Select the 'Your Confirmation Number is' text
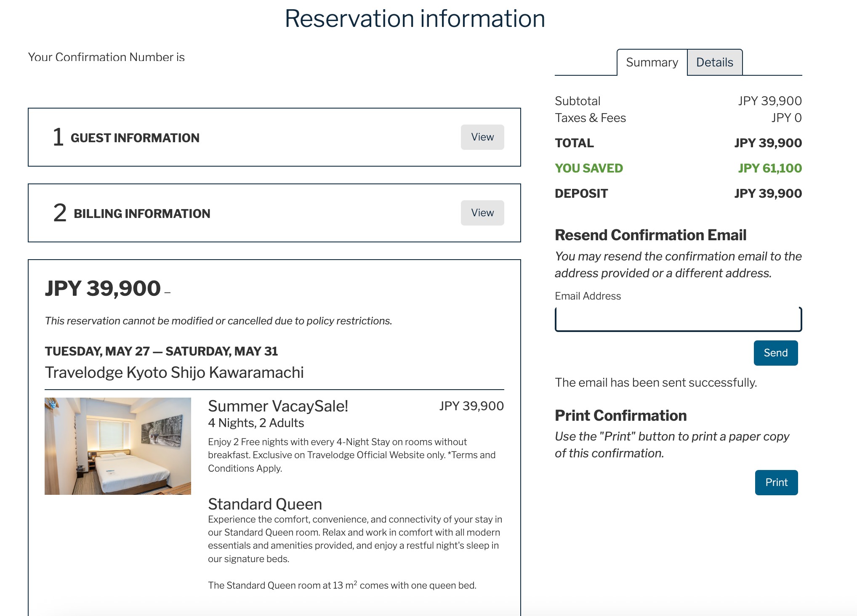This screenshot has width=857, height=616. [x=106, y=57]
